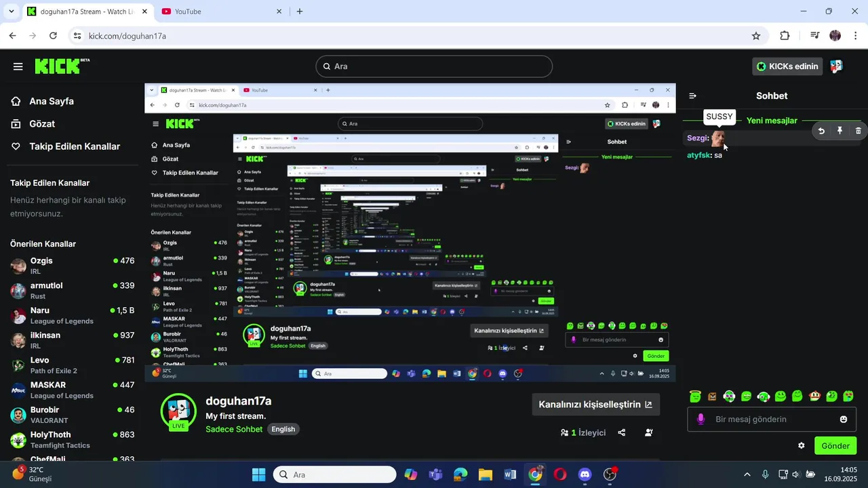Open Gözat in the sidebar
Viewport: 868px width, 488px height.
click(42, 123)
